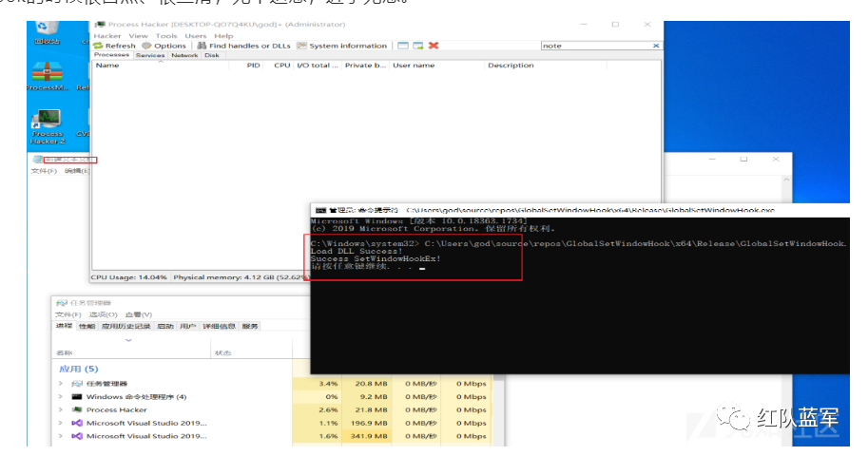Switch to the 应用历史记录 tab
Viewport: 868px width, 456px height.
click(125, 327)
